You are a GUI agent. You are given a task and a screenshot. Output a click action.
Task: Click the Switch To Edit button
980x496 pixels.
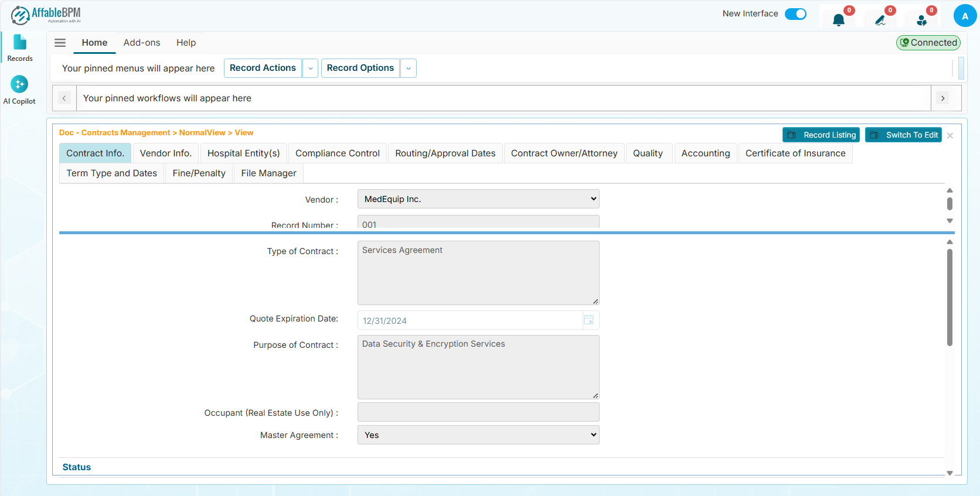903,135
